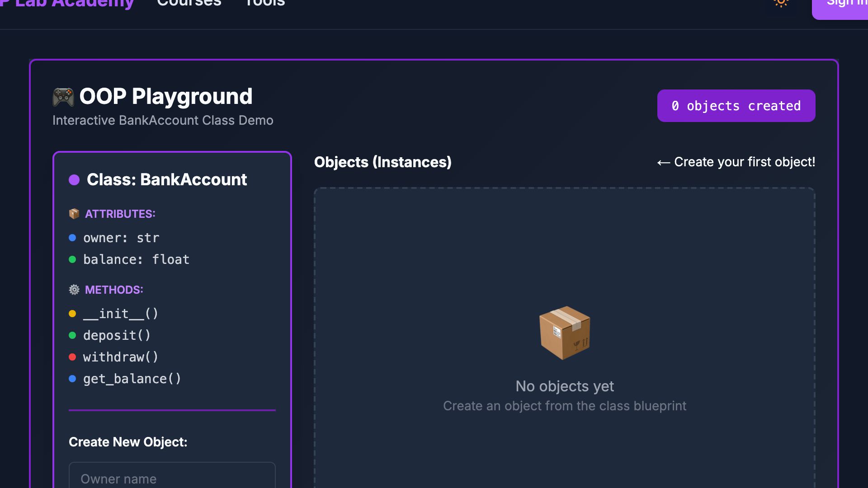Select the deposit() method

[x=117, y=335]
